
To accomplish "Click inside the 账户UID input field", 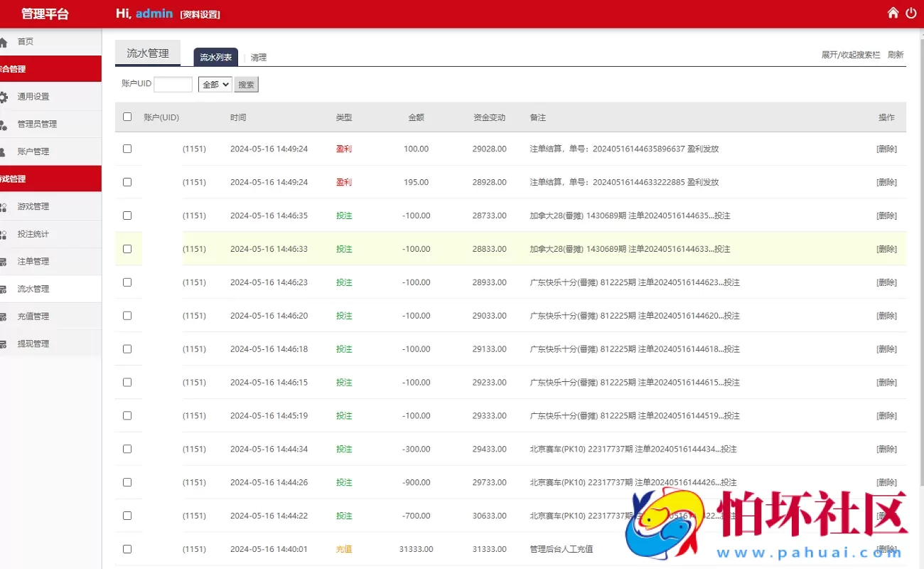I will (x=173, y=84).
